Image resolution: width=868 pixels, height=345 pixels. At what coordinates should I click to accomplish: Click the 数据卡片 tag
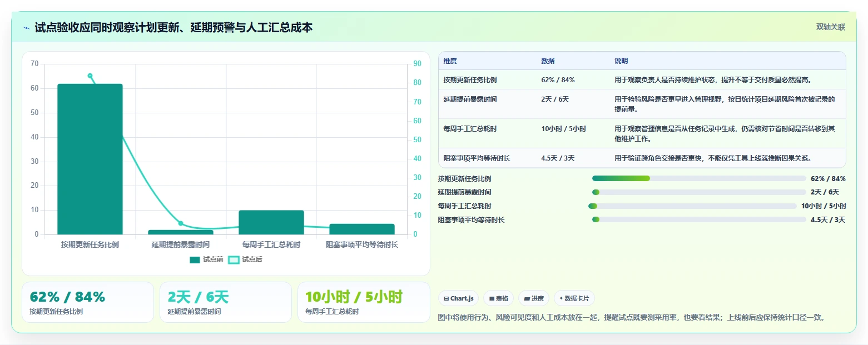point(574,298)
